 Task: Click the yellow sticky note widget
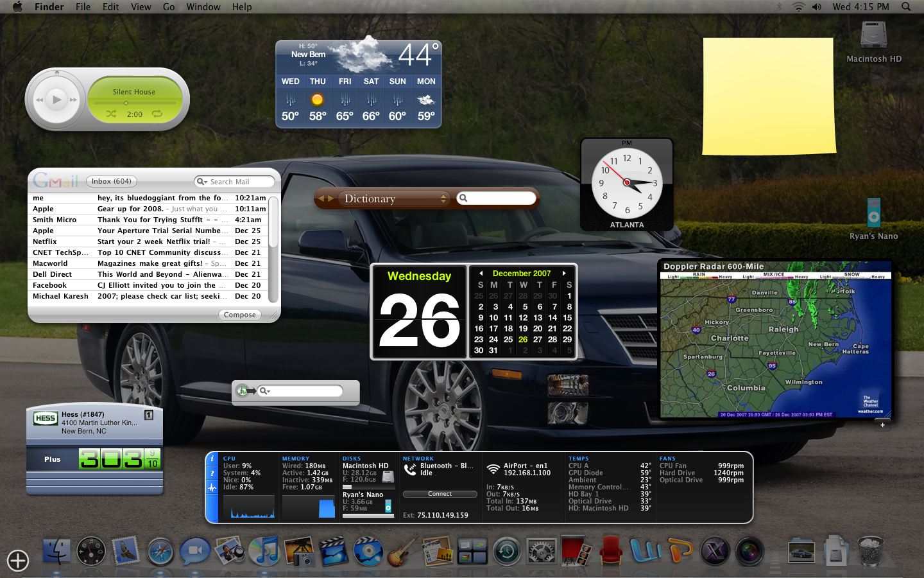tap(769, 96)
